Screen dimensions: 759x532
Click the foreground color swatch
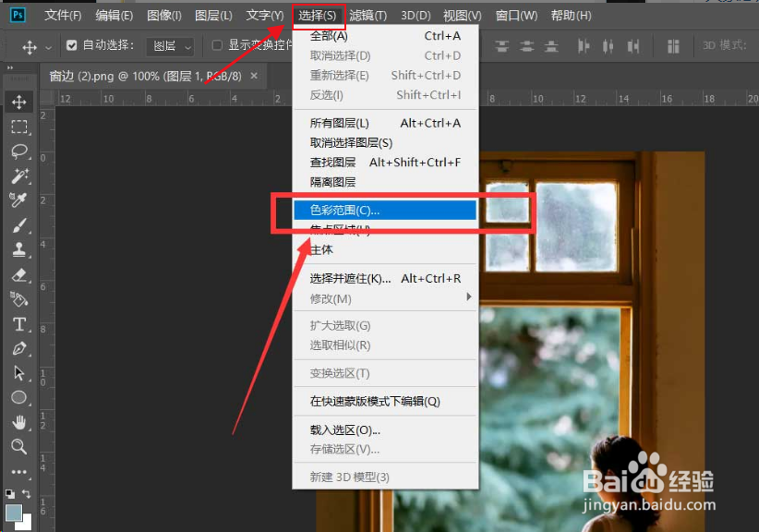tap(14, 513)
